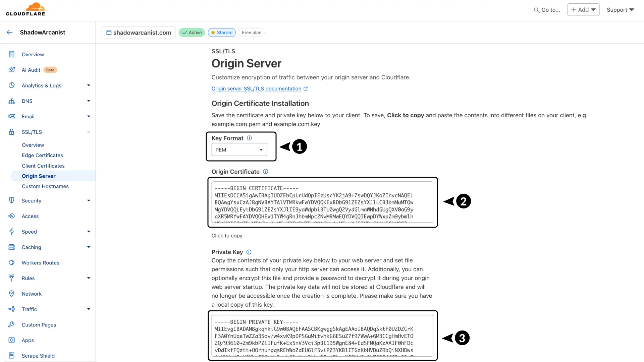Click the back arrow beside ShadowArcanist
This screenshot has width=644, height=362.
click(10, 32)
